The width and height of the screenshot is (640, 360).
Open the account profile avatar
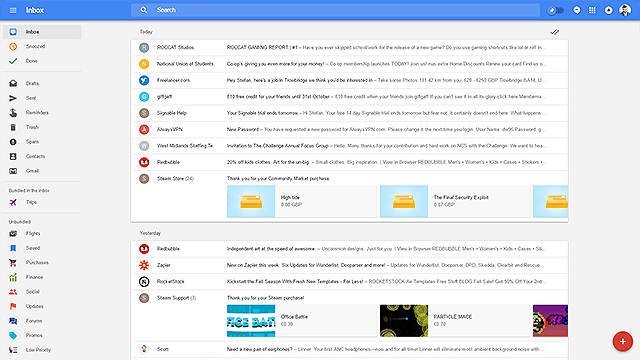[x=625, y=10]
